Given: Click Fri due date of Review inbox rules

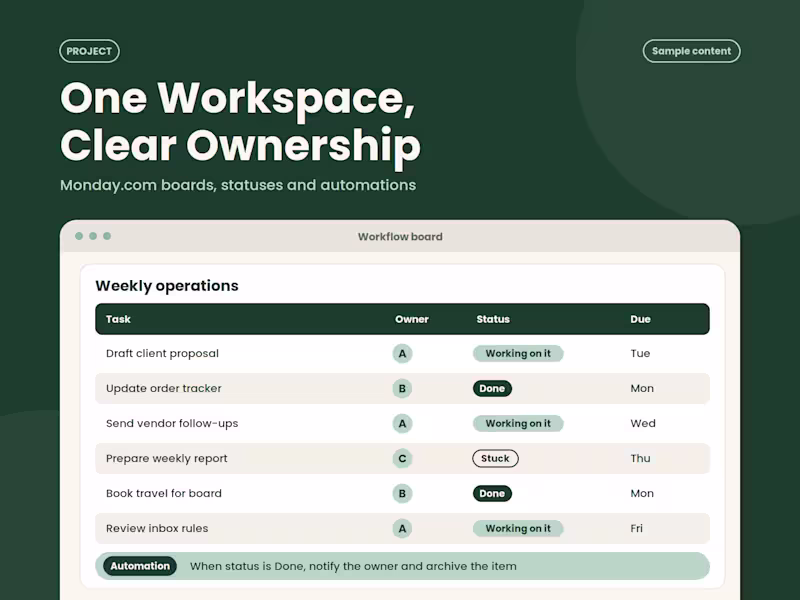Looking at the screenshot, I should tap(636, 529).
